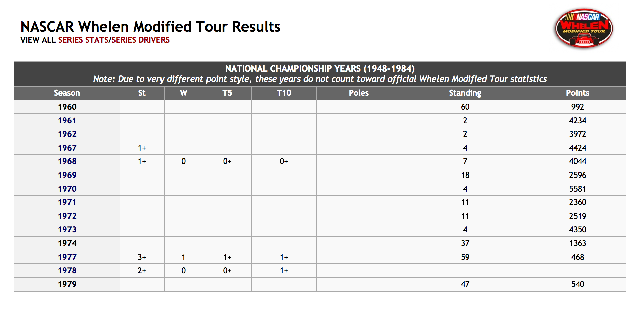Click the 1960 season cell

tap(67, 107)
